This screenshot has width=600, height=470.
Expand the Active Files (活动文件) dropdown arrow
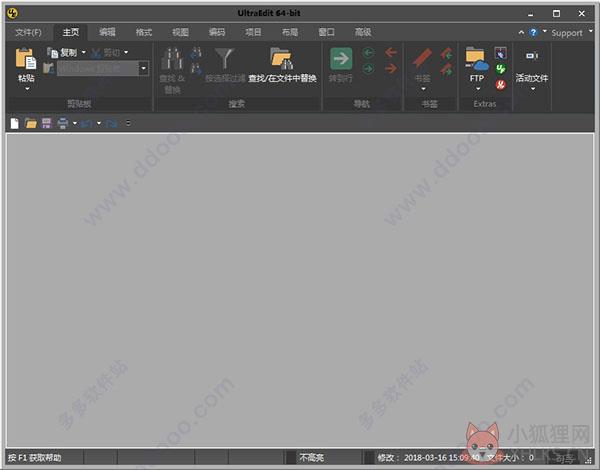tap(533, 89)
